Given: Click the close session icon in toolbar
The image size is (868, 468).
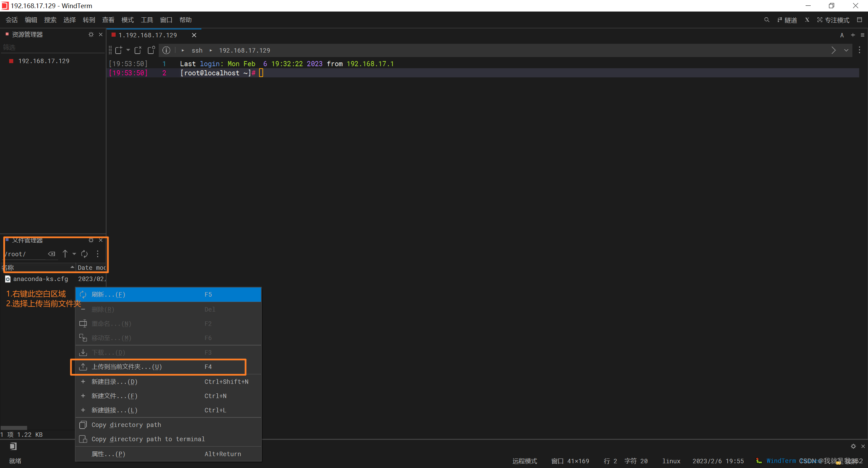Looking at the screenshot, I should tap(138, 50).
